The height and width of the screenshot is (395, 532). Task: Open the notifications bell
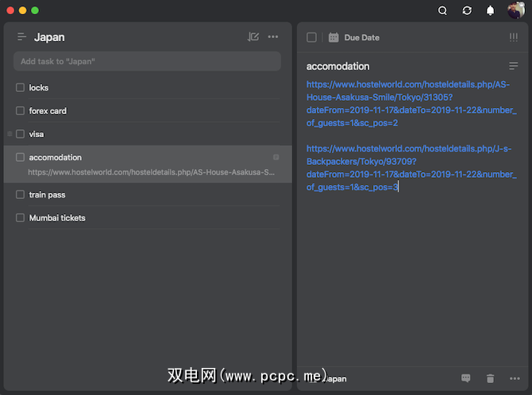click(x=491, y=10)
